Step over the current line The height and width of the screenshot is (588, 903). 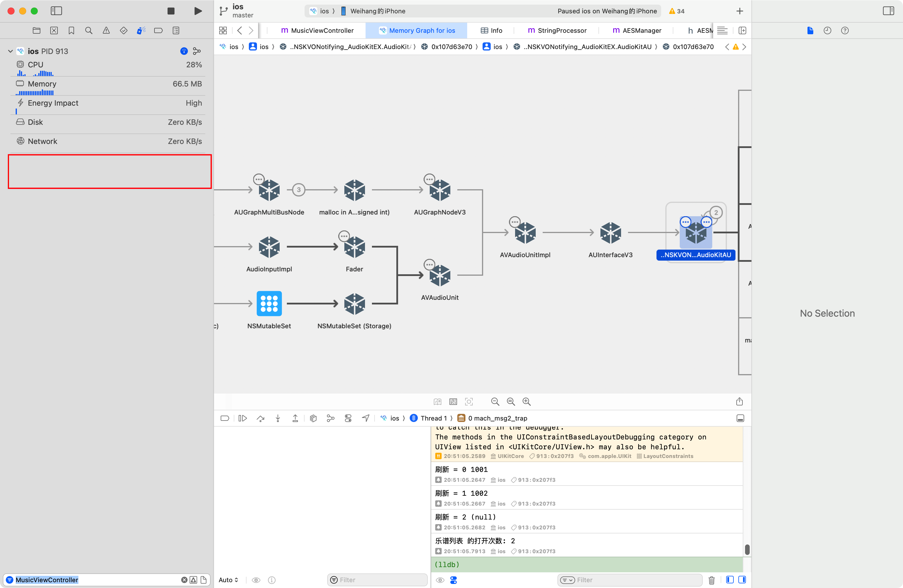(x=260, y=418)
